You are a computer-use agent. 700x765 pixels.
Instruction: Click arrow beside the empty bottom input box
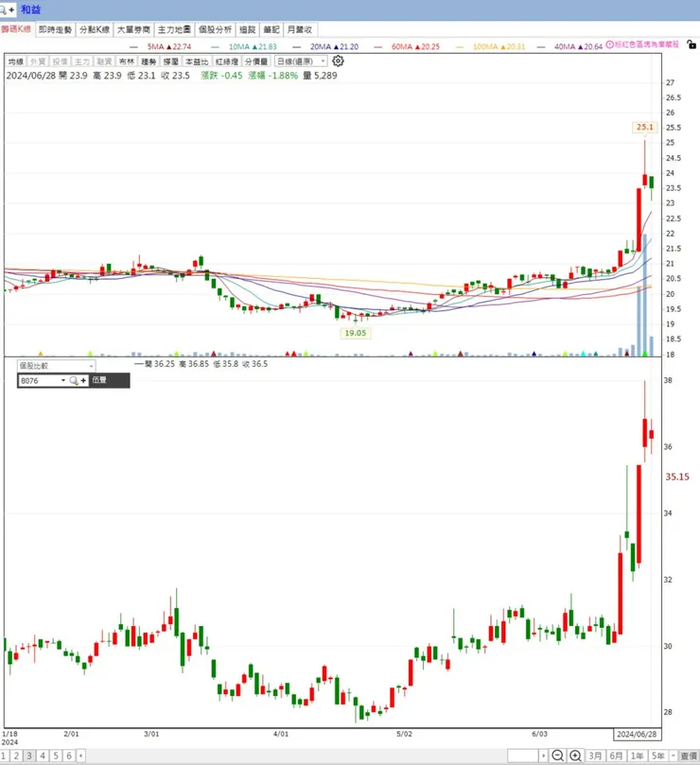pyautogui.click(x=543, y=756)
